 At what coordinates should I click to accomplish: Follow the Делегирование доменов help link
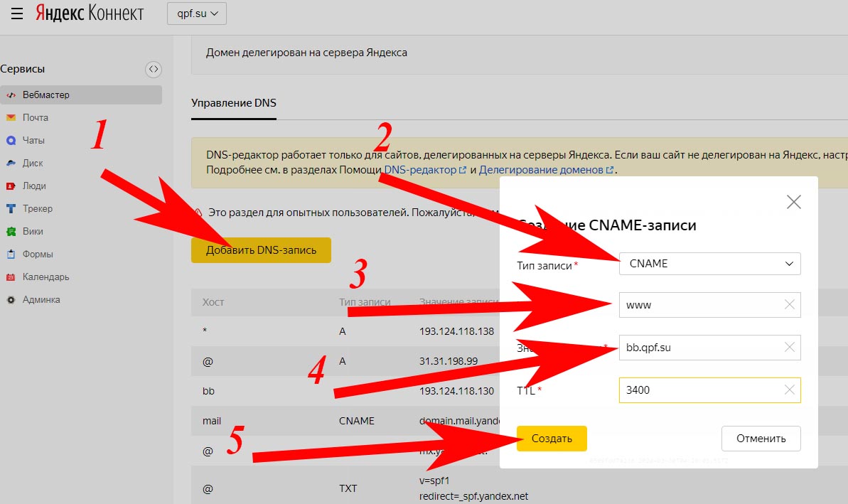click(546, 170)
